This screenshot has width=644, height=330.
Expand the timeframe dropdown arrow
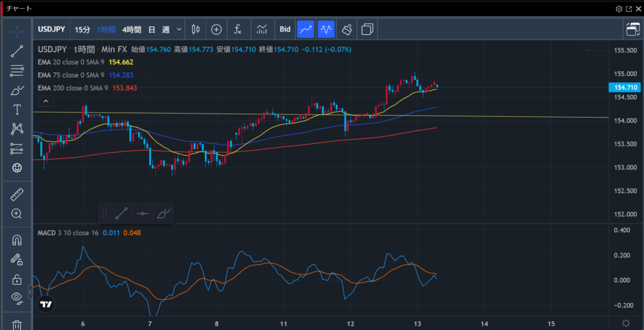(x=179, y=30)
